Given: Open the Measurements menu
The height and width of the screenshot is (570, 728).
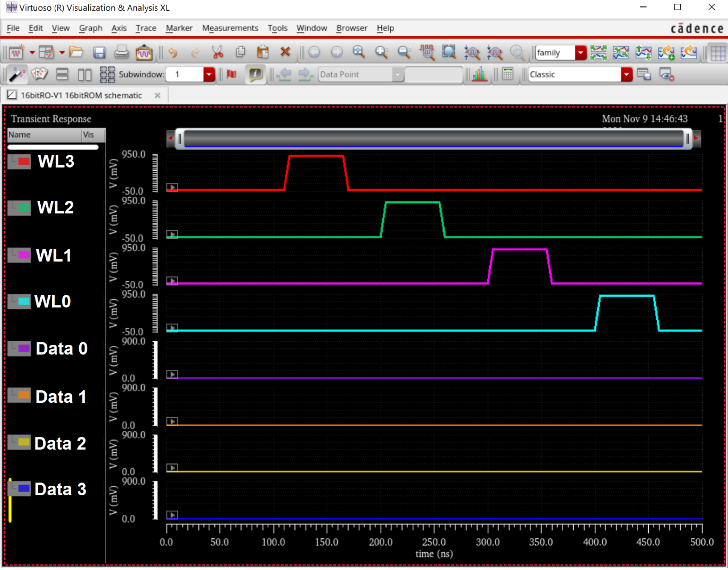Looking at the screenshot, I should 230,28.
